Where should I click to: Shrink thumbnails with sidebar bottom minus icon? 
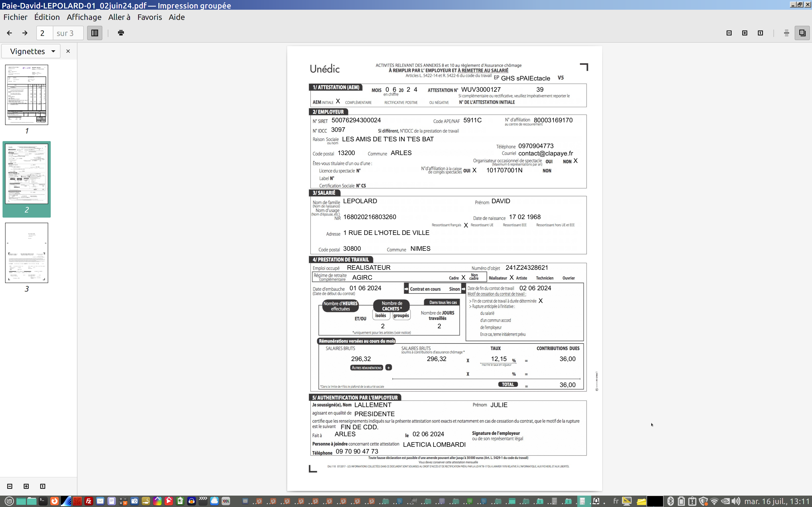pyautogui.click(x=10, y=486)
